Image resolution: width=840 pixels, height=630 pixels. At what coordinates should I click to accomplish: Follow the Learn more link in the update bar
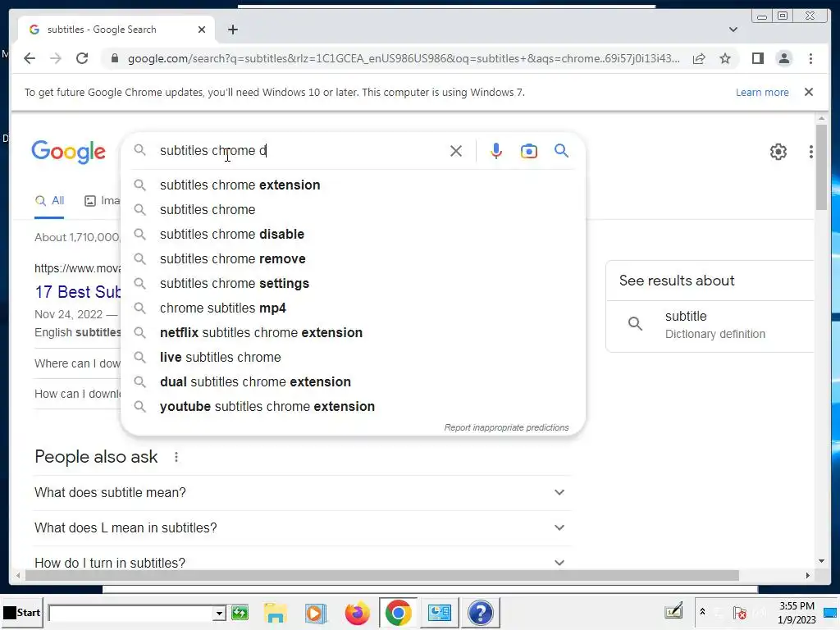pyautogui.click(x=762, y=92)
